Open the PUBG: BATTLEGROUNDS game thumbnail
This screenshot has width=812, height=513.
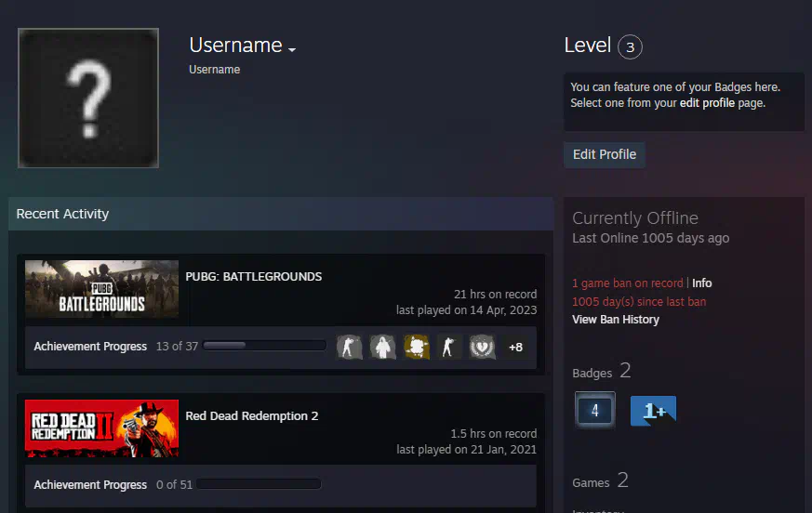tap(101, 289)
